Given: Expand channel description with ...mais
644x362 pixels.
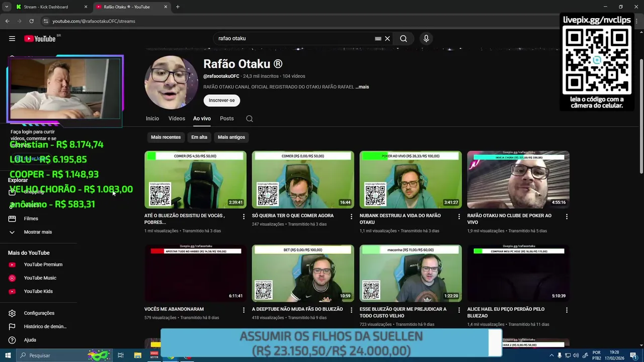Looking at the screenshot, I should tap(362, 87).
